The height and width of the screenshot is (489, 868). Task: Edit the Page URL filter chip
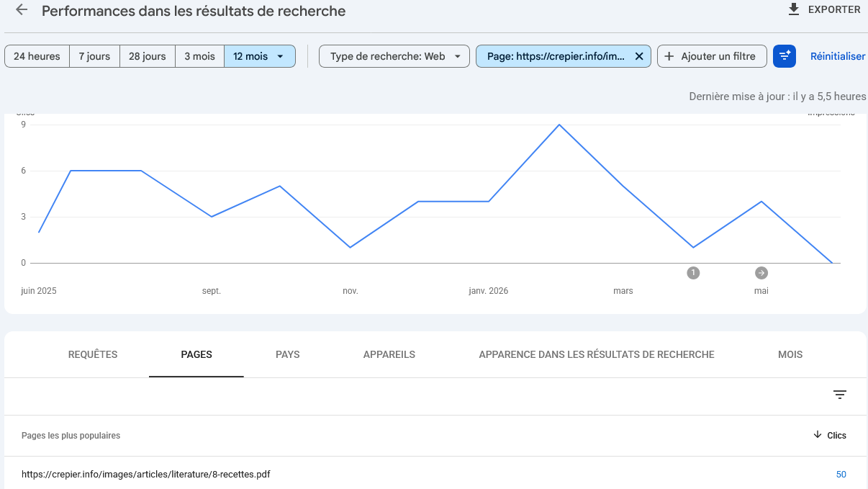[x=556, y=56]
